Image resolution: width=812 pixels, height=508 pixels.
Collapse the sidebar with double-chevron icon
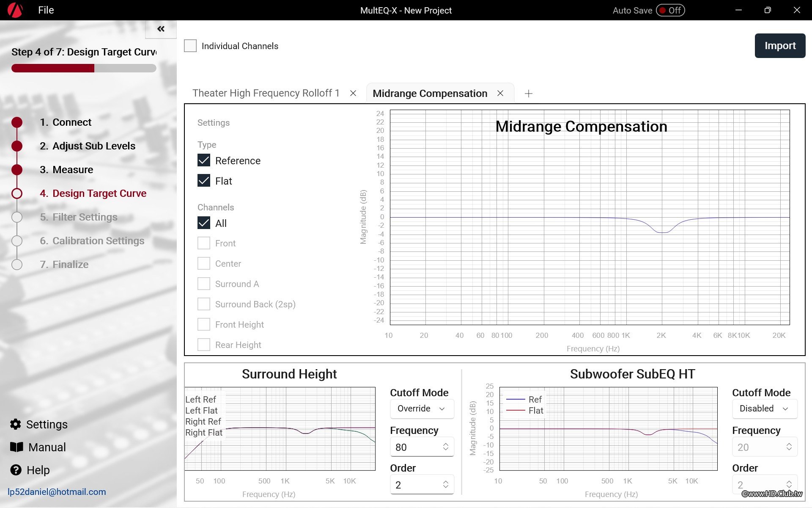161,29
